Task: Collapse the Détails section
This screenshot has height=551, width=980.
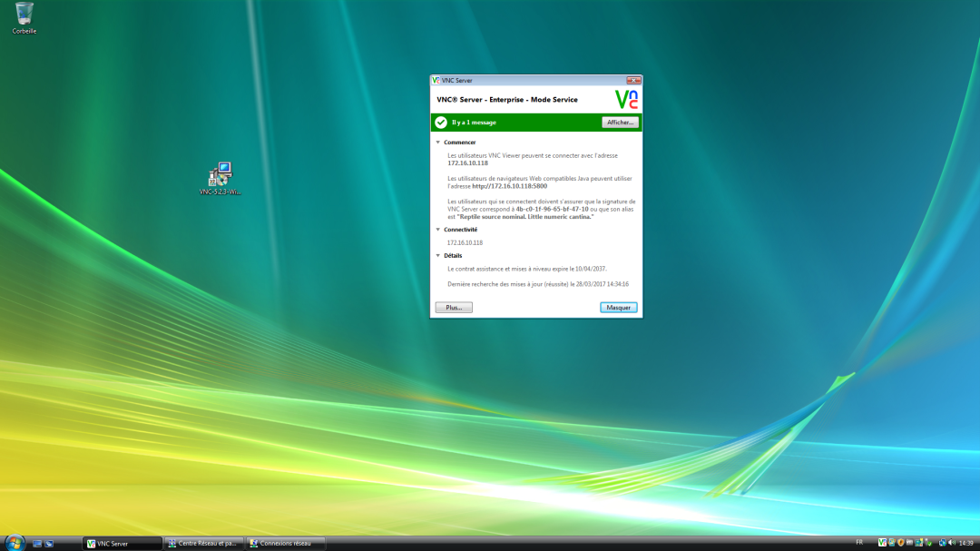Action: [437, 256]
